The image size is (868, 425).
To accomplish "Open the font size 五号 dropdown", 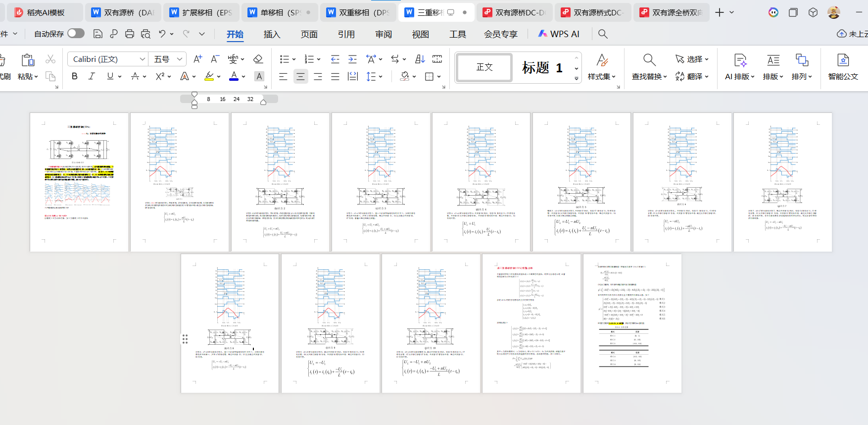I will [180, 59].
